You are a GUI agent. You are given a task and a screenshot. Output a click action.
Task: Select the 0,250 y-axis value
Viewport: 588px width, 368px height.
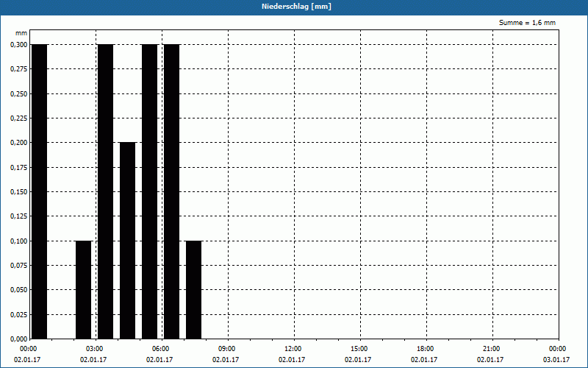click(19, 94)
